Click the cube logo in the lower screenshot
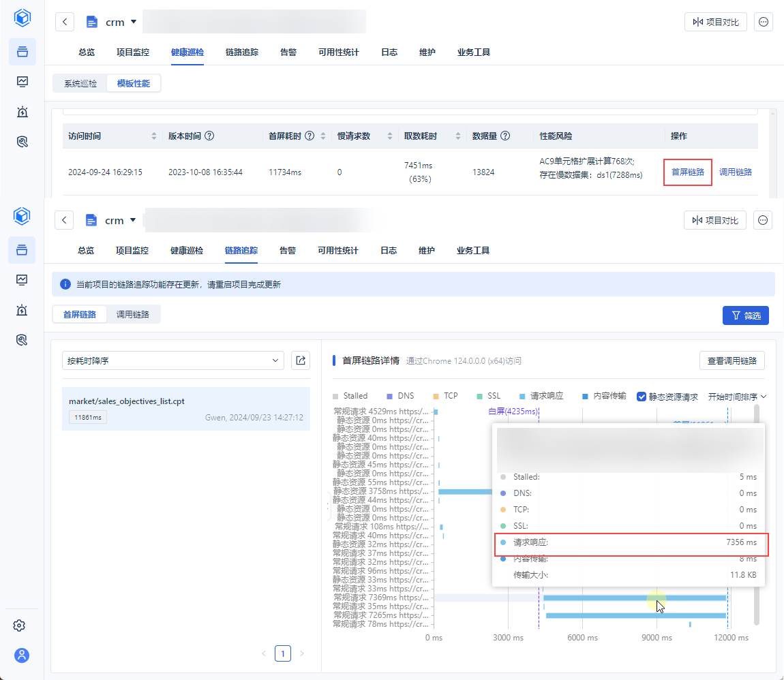 (22, 217)
